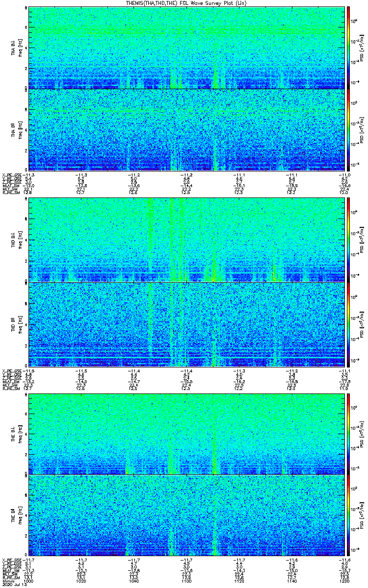The width and height of the screenshot is (368, 588).
Task: Click the THD B-parallel spectrogram panel
Action: (x=186, y=324)
